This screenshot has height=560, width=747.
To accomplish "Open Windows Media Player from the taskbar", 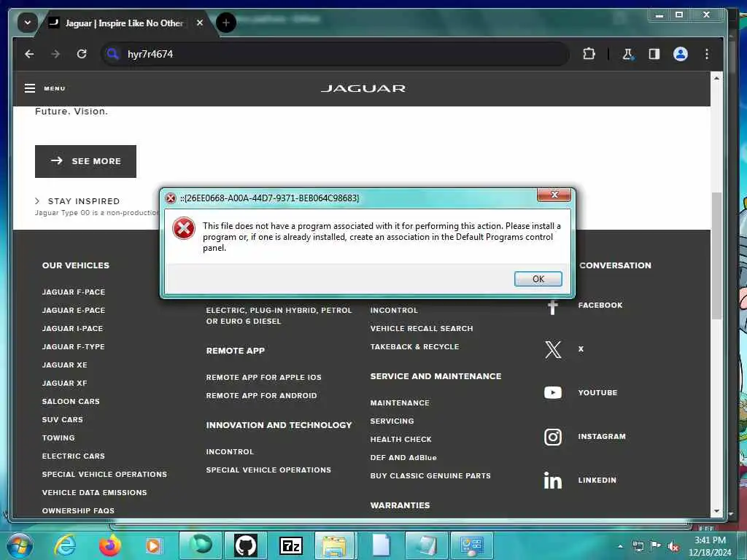I will [x=153, y=545].
